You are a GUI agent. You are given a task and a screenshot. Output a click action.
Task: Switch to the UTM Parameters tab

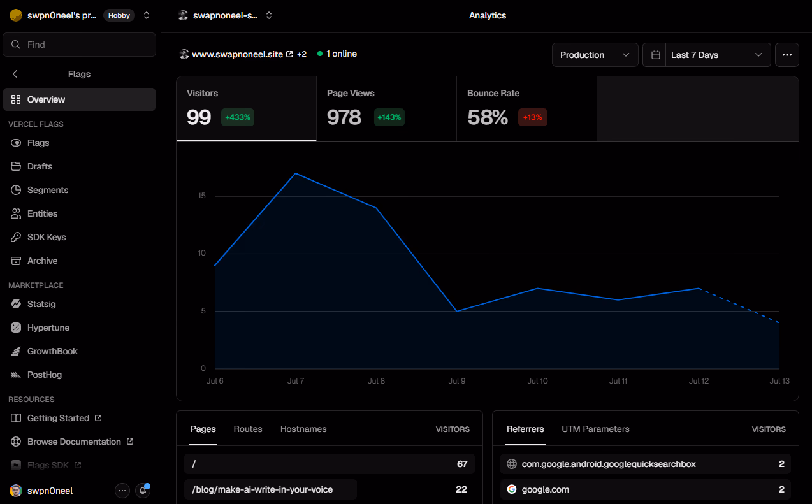tap(595, 429)
